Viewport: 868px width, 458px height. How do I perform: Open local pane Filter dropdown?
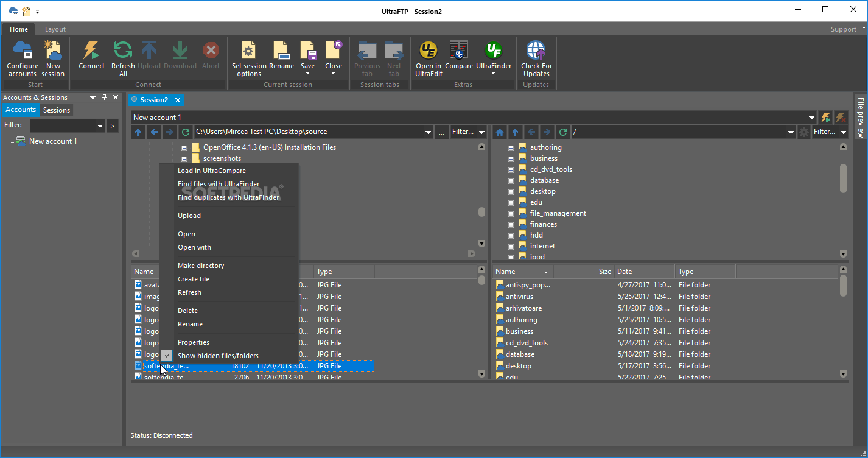[481, 132]
